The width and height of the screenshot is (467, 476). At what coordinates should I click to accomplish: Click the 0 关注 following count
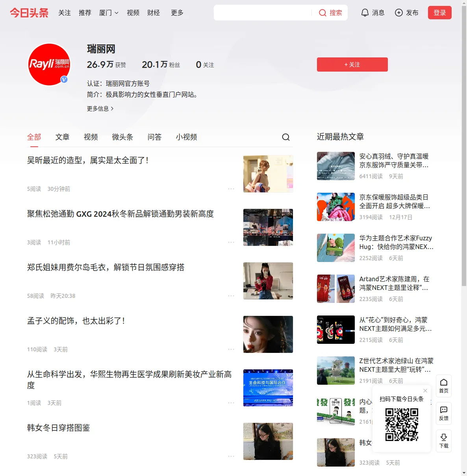[x=205, y=65]
